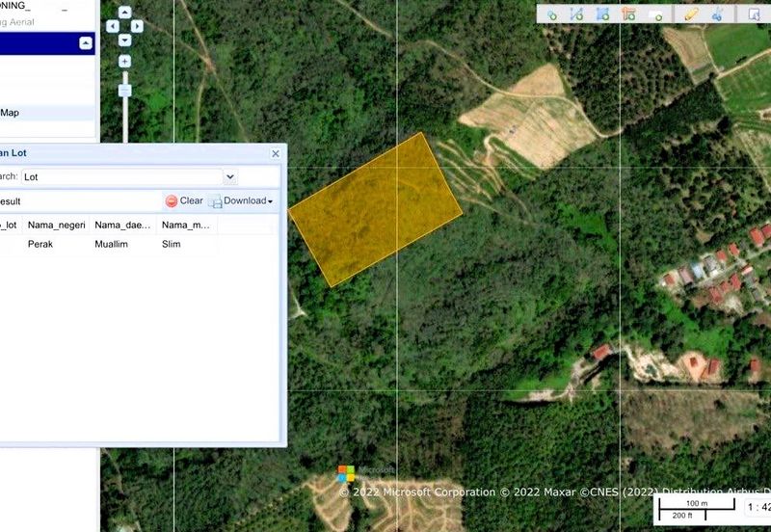This screenshot has width=771, height=532.
Task: Click the highlighted orange lot polygon
Action: (x=376, y=209)
